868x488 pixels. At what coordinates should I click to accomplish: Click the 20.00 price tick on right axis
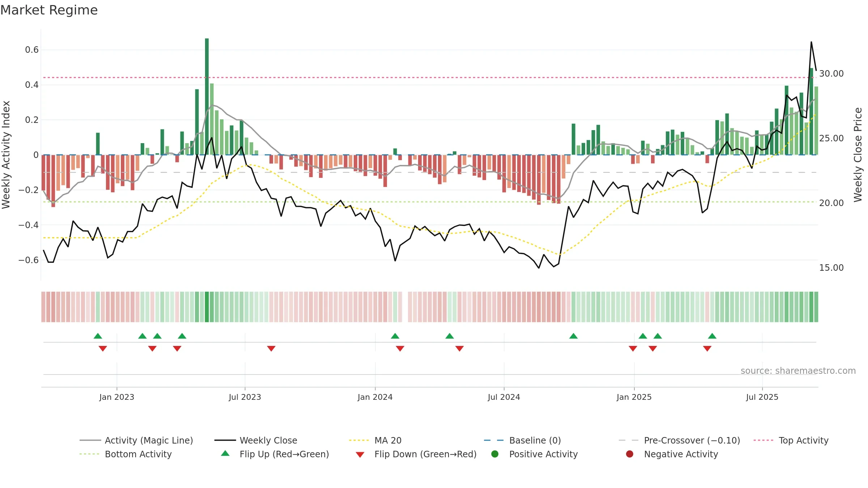coord(831,203)
